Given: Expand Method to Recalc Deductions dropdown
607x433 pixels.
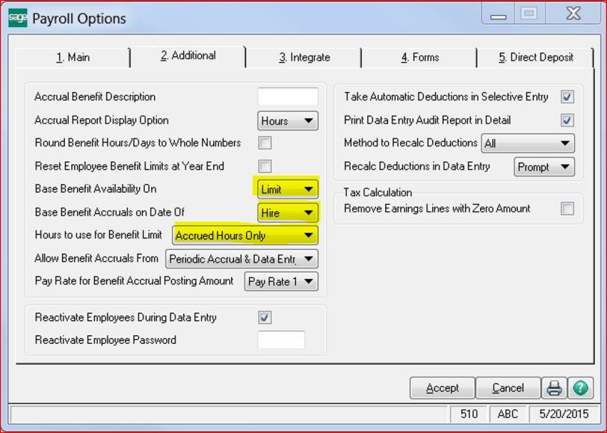Looking at the screenshot, I should coord(527,144).
